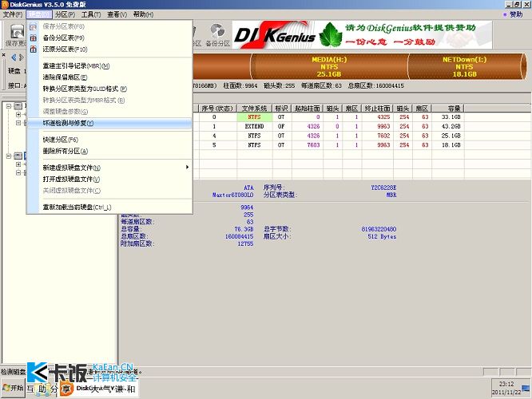The height and width of the screenshot is (399, 532).
Task: Choose 清除保留扇区 menu entry
Action: point(65,77)
